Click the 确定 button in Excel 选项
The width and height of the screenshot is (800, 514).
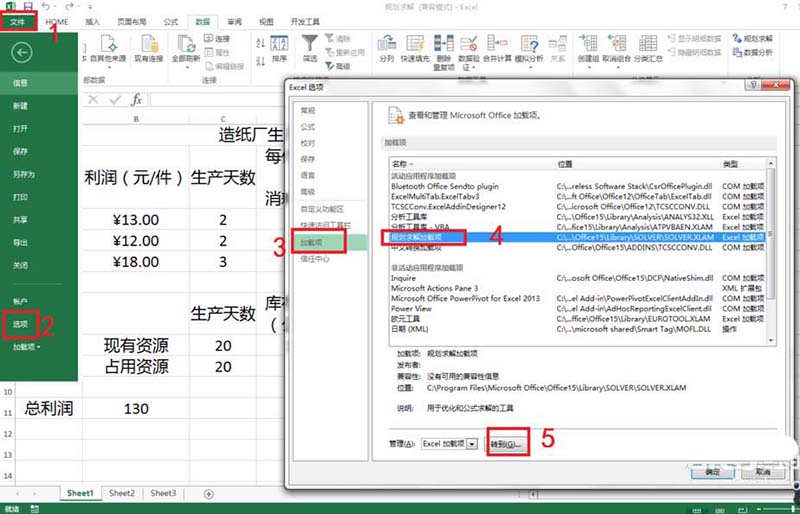tap(712, 472)
